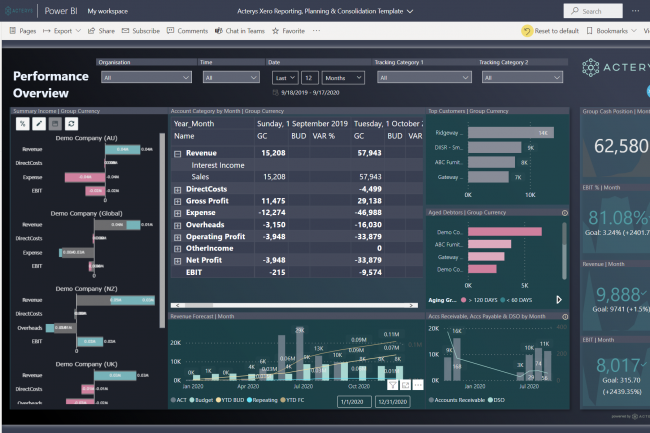
Task: Open the Bookmarks menu
Action: (x=611, y=31)
